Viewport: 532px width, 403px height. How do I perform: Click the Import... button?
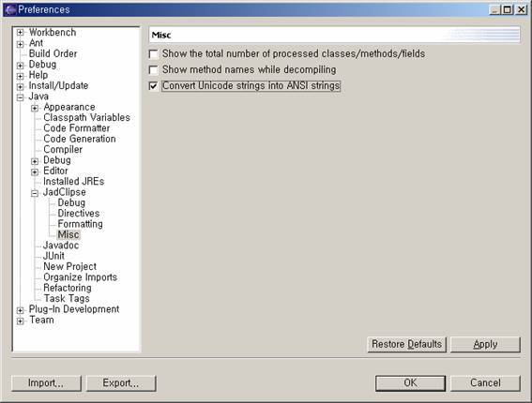click(46, 383)
